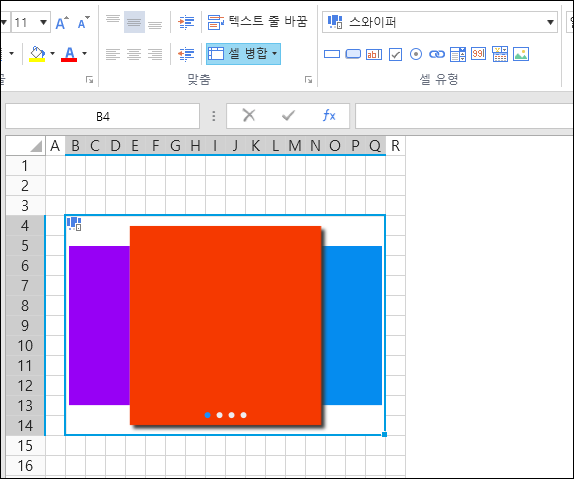Image resolution: width=574 pixels, height=479 pixels.
Task: Cancel the formula entry with X
Action: point(249,116)
